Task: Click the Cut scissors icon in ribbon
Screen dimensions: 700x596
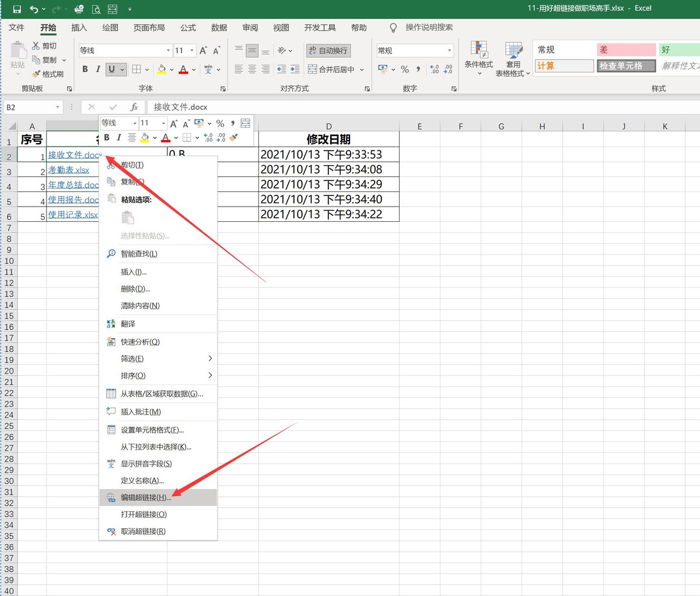Action: [x=36, y=46]
